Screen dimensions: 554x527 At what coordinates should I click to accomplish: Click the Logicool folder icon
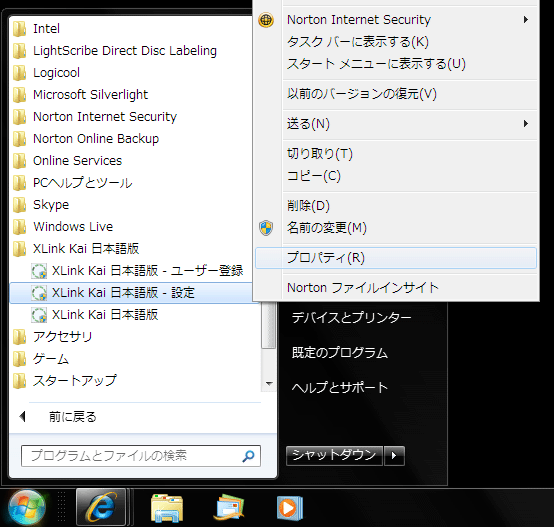coord(19,73)
